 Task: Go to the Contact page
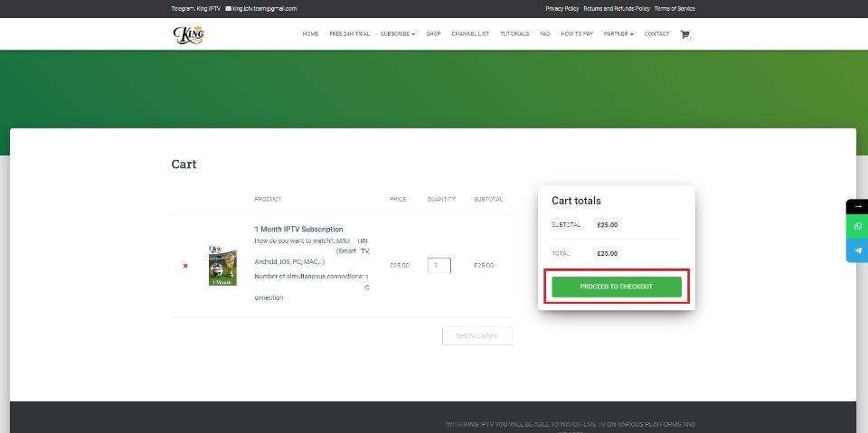(x=656, y=34)
